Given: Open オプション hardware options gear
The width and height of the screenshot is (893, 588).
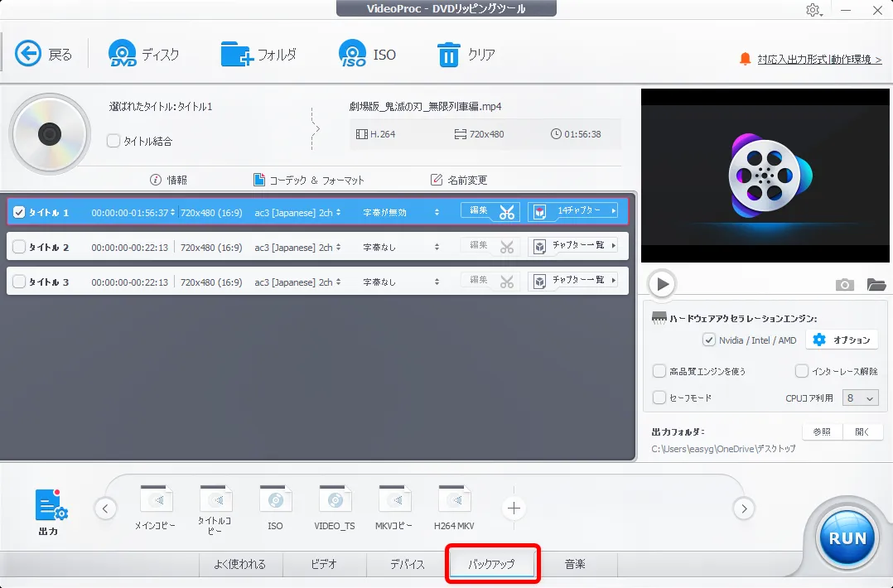Looking at the screenshot, I should pos(842,340).
